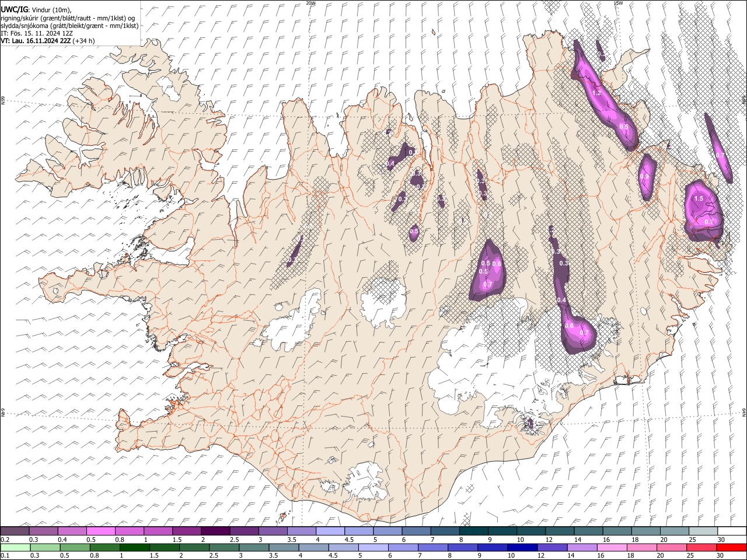
Task: Click the light grey swatch labeled 25 in the top legend row
Action: coord(703,531)
